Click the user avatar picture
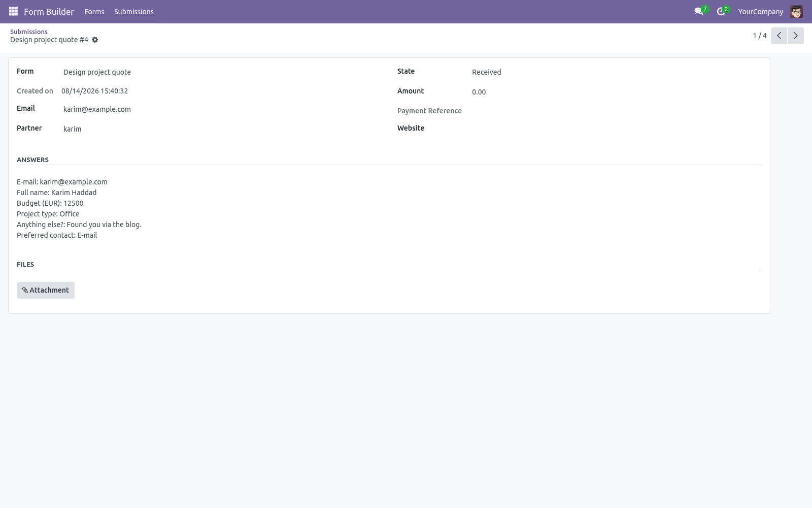 click(796, 11)
